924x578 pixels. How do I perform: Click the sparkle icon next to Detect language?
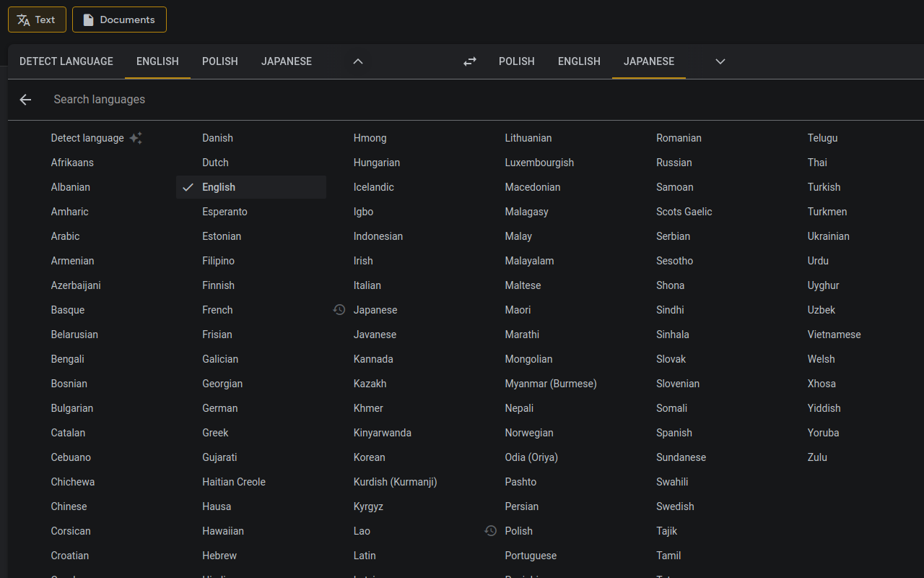pos(136,138)
